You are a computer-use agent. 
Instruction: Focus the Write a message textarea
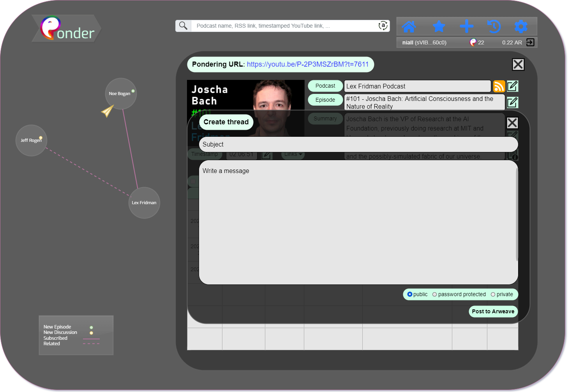356,222
